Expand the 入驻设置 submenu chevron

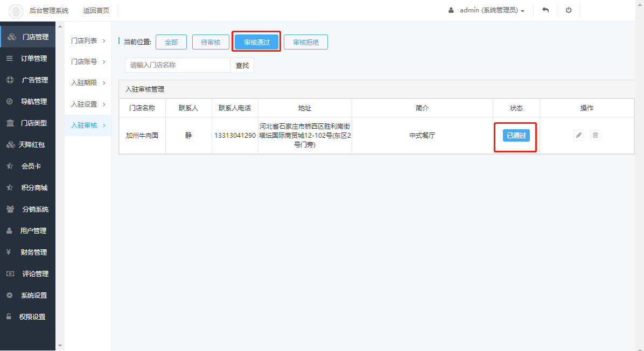[x=104, y=104]
